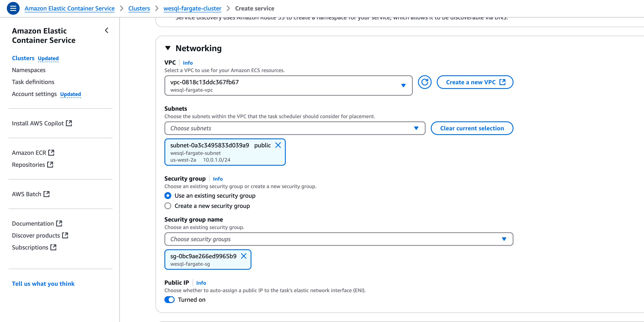Open the hamburger navigation menu
Screen dimensions: 644x322
pyautogui.click(x=13, y=8)
